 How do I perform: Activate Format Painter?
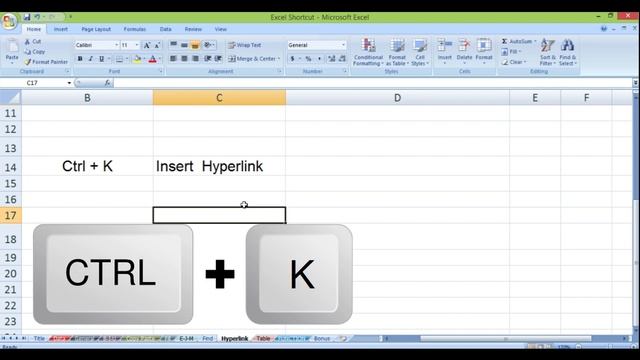tap(46, 62)
